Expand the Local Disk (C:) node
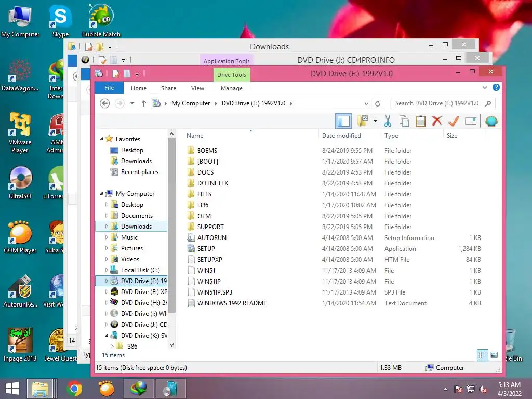 (107, 270)
